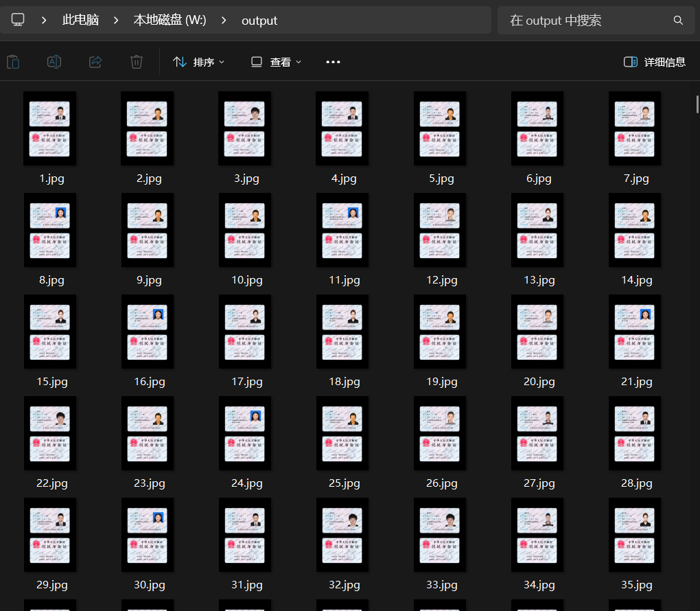This screenshot has height=611, width=700.
Task: Select the 21.jpg thumbnail
Action: coord(634,332)
